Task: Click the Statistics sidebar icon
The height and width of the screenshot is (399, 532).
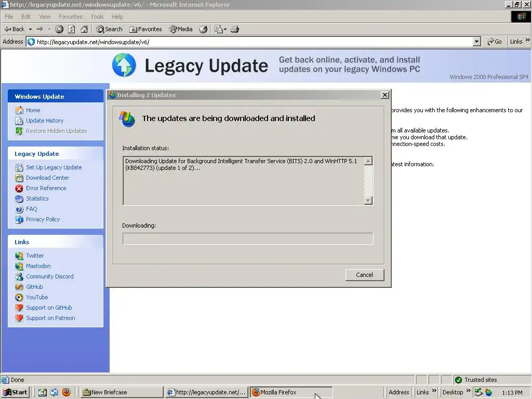Action: [x=19, y=199]
